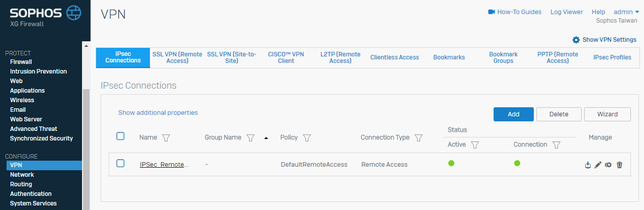Image resolution: width=644 pixels, height=210 pixels.
Task: Open the Log Viewer link
Action: [567, 12]
